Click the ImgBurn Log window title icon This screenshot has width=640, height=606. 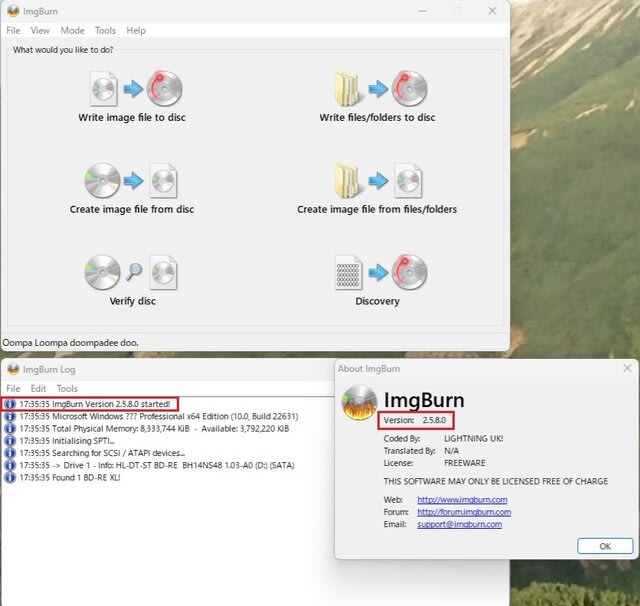tap(13, 369)
